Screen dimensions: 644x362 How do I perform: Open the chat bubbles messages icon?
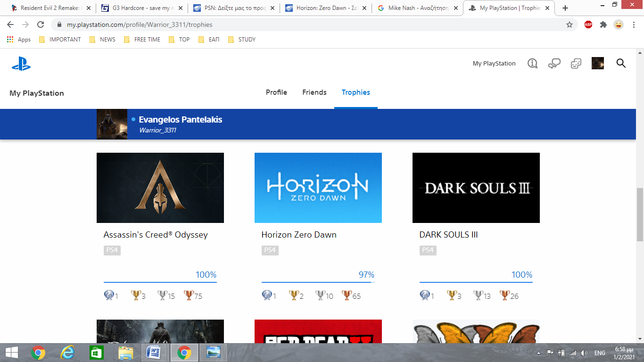point(554,64)
